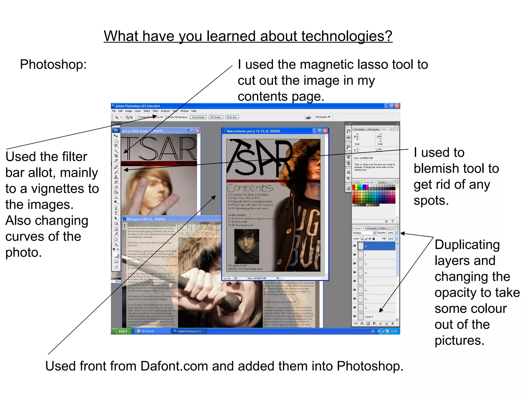Select the Brush tool
532x399 pixels.
click(x=116, y=172)
